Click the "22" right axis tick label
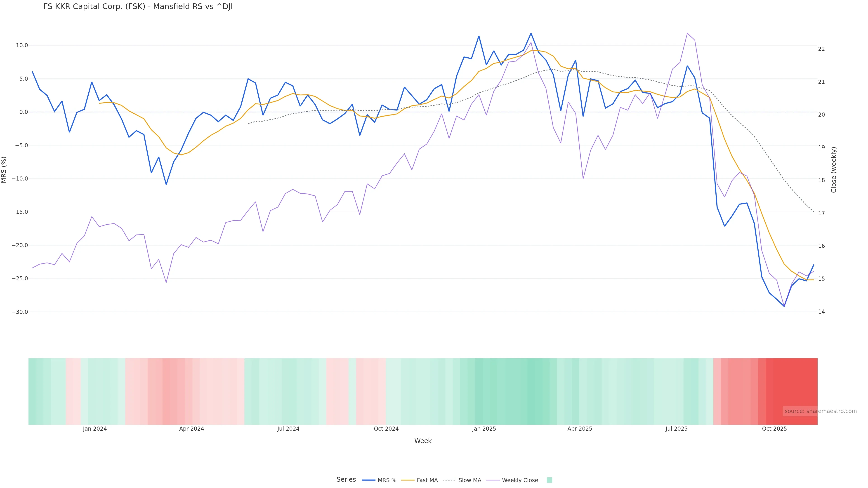 tap(821, 49)
